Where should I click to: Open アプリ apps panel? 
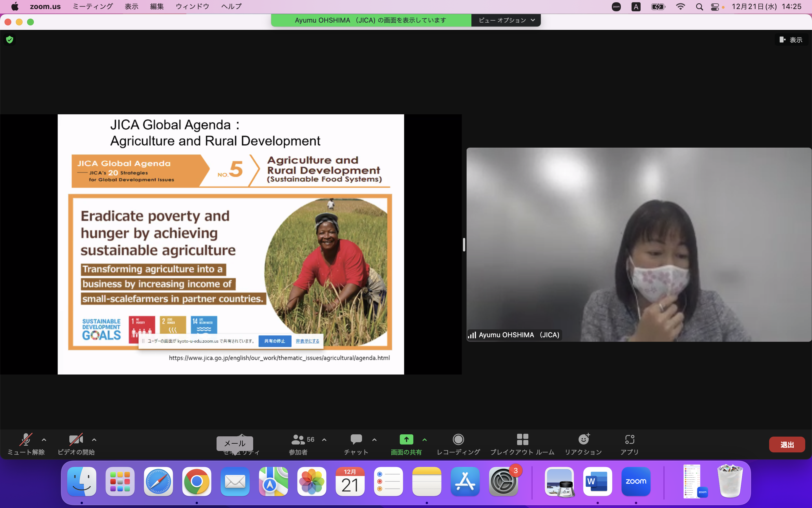630,444
